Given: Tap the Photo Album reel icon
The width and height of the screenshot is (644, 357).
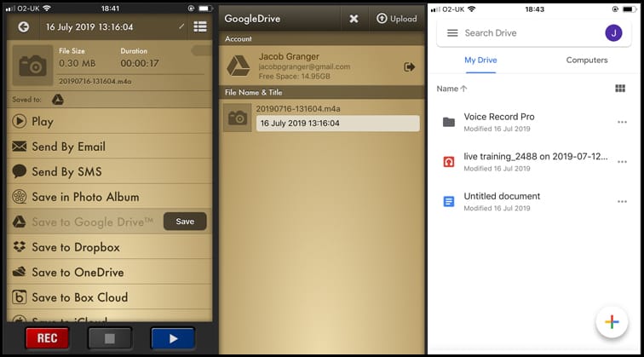Looking at the screenshot, I should point(20,196).
